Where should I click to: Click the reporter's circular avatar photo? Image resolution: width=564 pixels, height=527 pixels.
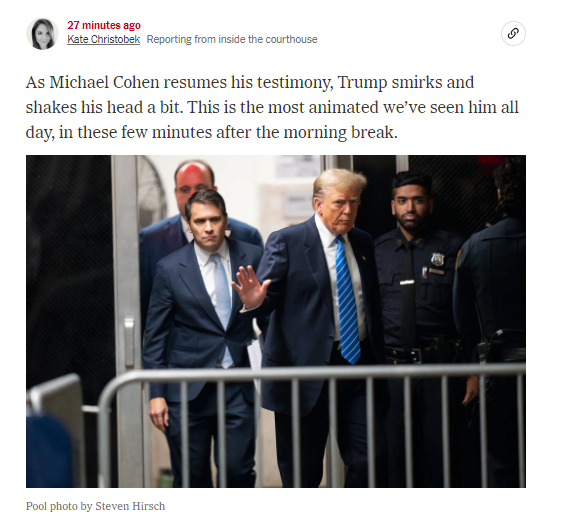[x=42, y=34]
